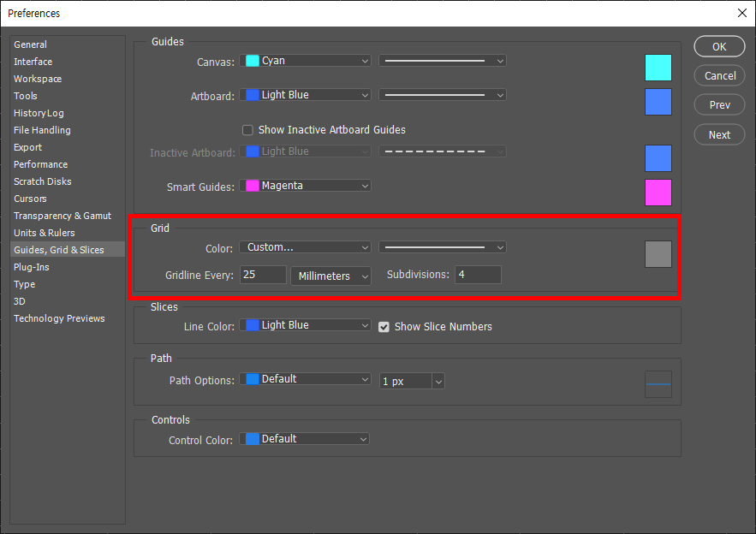The width and height of the screenshot is (756, 534).
Task: Click the magenta Smart Guides color swatch
Action: pyautogui.click(x=658, y=193)
